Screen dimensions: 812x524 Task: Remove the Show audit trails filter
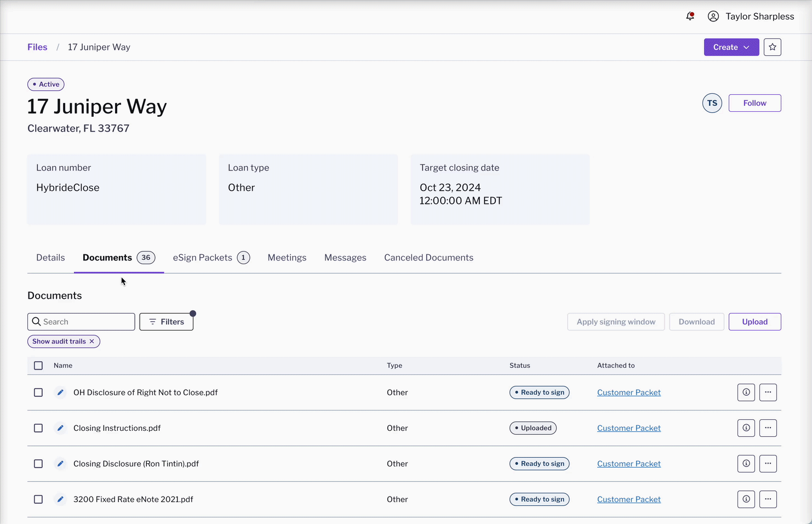pyautogui.click(x=92, y=341)
